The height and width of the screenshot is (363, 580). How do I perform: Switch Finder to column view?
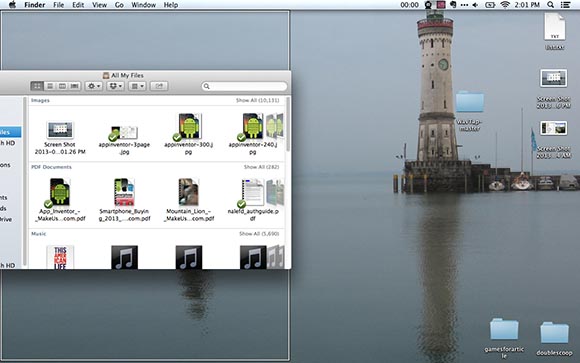click(x=62, y=86)
